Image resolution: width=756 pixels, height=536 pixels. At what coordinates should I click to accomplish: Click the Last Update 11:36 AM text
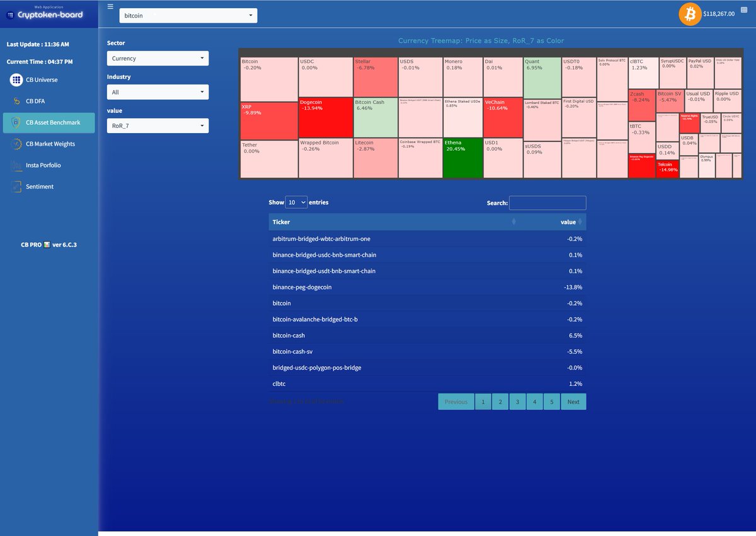pyautogui.click(x=38, y=45)
